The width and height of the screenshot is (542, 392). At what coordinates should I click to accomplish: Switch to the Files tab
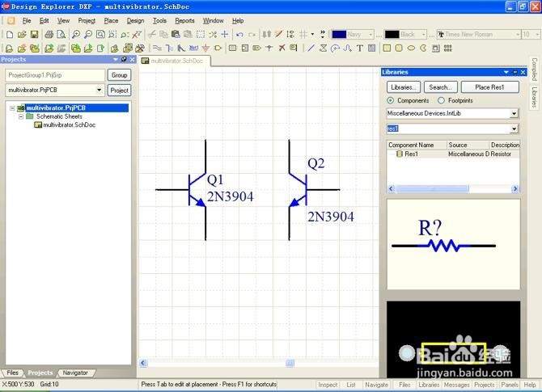pyautogui.click(x=12, y=373)
